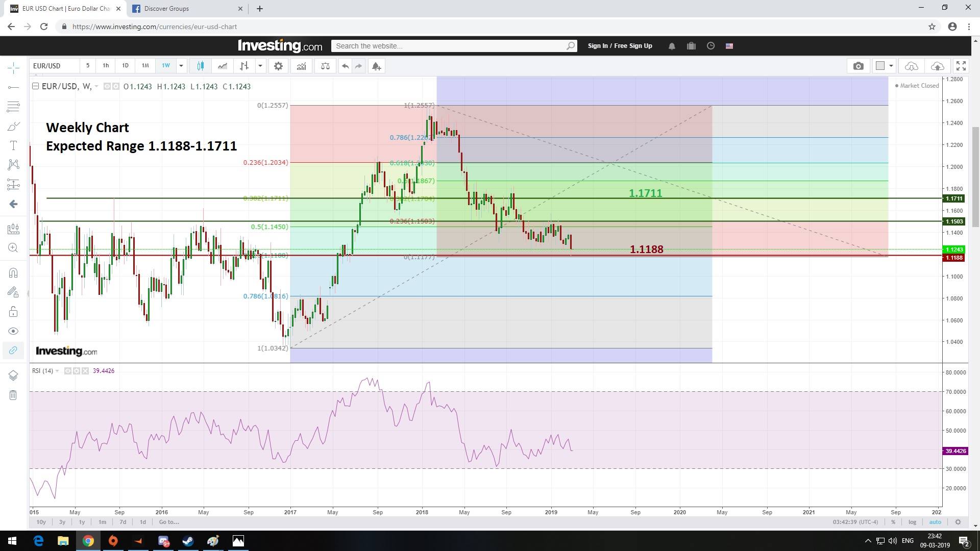Select the candlestick chart style icon
The height and width of the screenshot is (551, 980).
[x=200, y=66]
